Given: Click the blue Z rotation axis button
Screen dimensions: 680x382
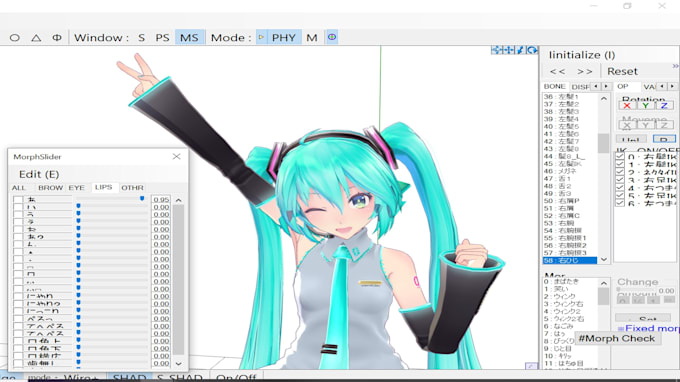Looking at the screenshot, I should click(x=664, y=105).
